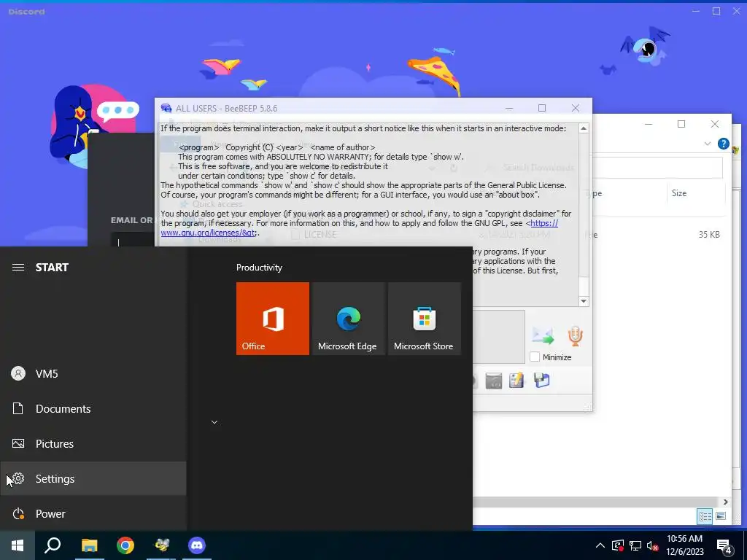Open Settings from the Start menu
This screenshot has width=747, height=560.
(x=93, y=478)
